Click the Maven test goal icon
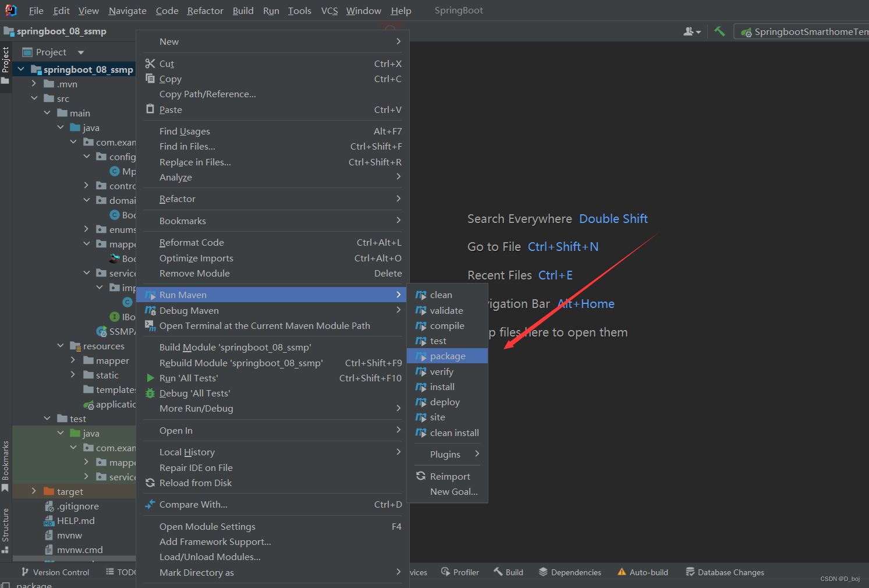The height and width of the screenshot is (588, 869). click(421, 341)
